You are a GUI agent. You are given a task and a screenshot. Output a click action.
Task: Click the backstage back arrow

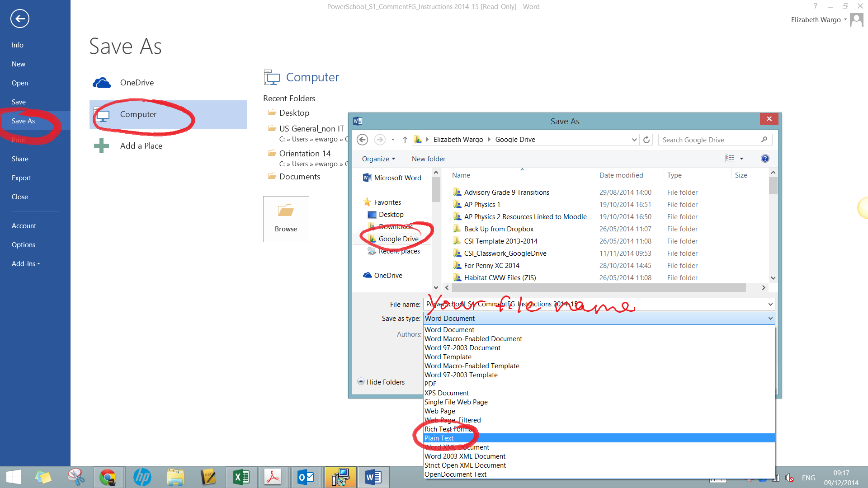(19, 19)
